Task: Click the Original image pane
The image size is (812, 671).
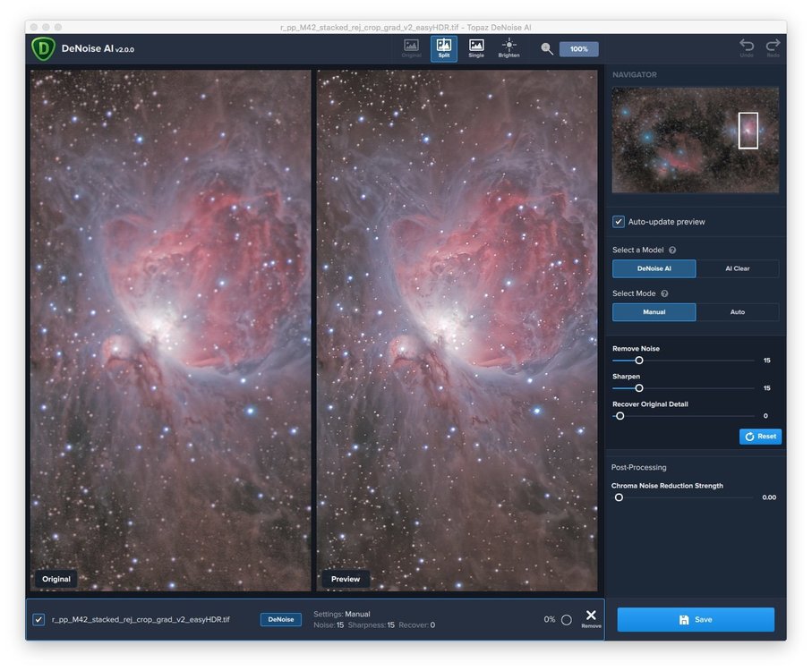Action: coord(170,331)
